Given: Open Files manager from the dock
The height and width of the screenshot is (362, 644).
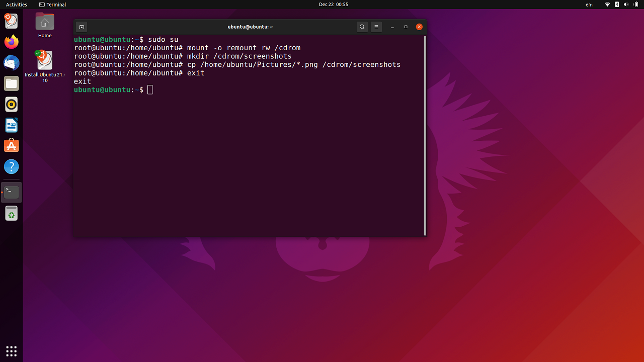Looking at the screenshot, I should point(11,83).
